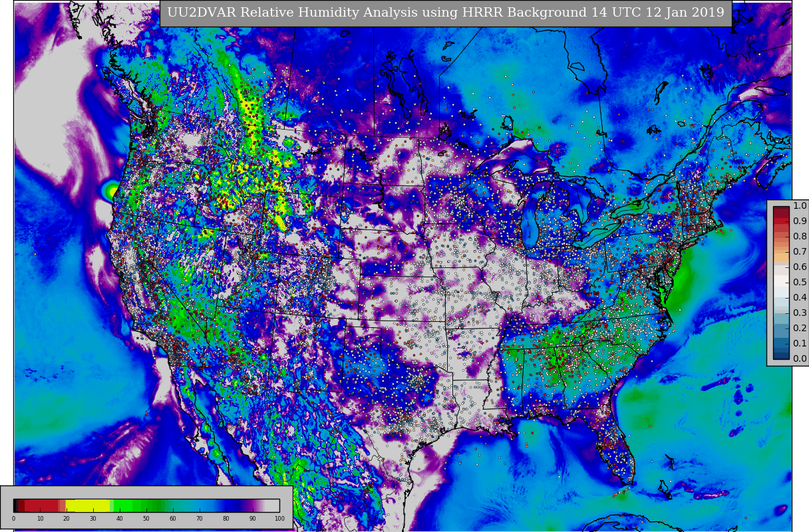Click the UU2DVAR Relative Humidity Analysis title

(x=445, y=13)
